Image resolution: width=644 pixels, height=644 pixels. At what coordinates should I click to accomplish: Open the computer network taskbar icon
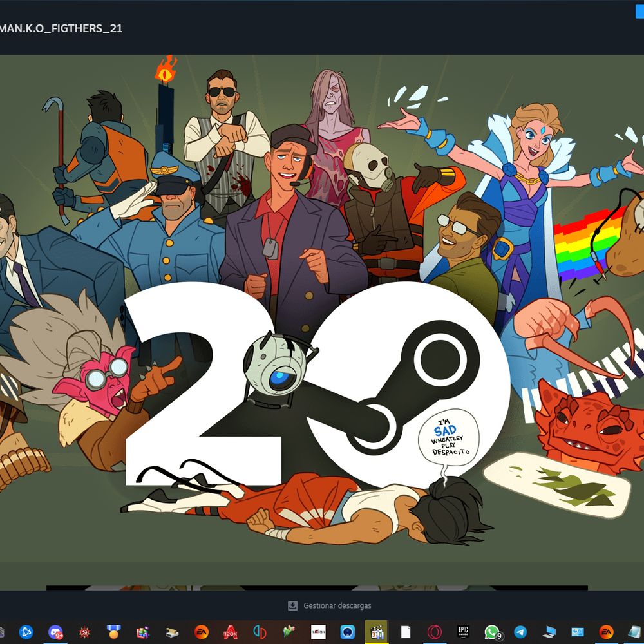click(x=549, y=632)
